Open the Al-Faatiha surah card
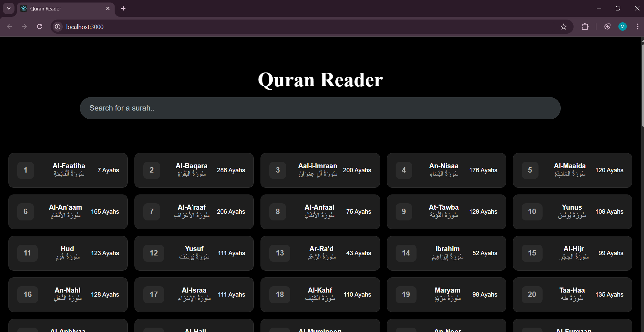 68,170
